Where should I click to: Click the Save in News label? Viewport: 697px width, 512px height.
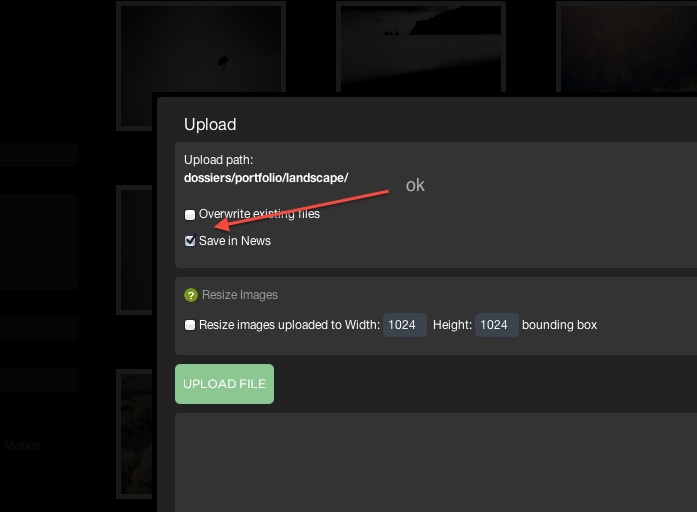[x=235, y=241]
